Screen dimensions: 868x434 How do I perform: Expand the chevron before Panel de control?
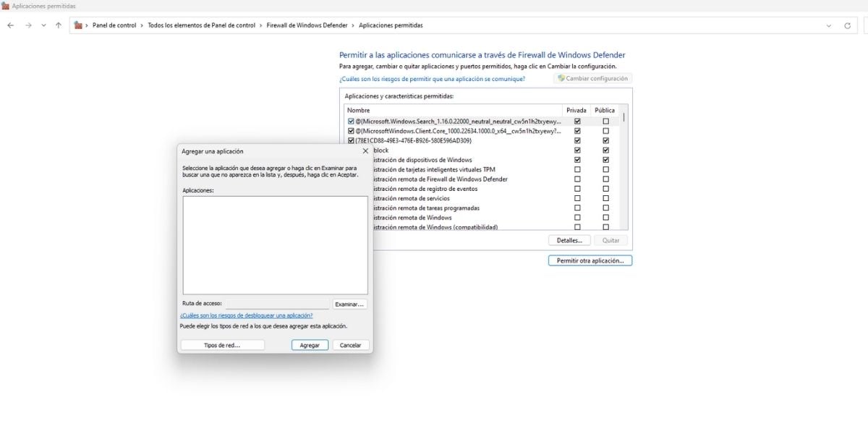tap(87, 25)
